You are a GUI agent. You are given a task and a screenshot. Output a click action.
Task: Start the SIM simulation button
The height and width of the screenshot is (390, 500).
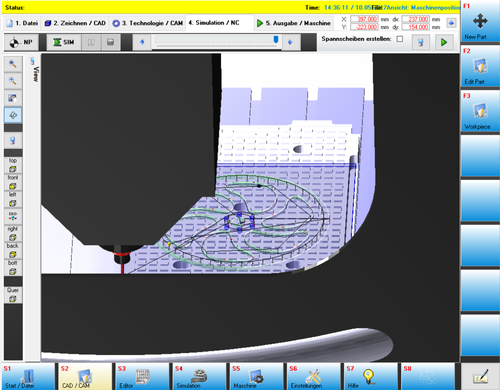pos(64,42)
